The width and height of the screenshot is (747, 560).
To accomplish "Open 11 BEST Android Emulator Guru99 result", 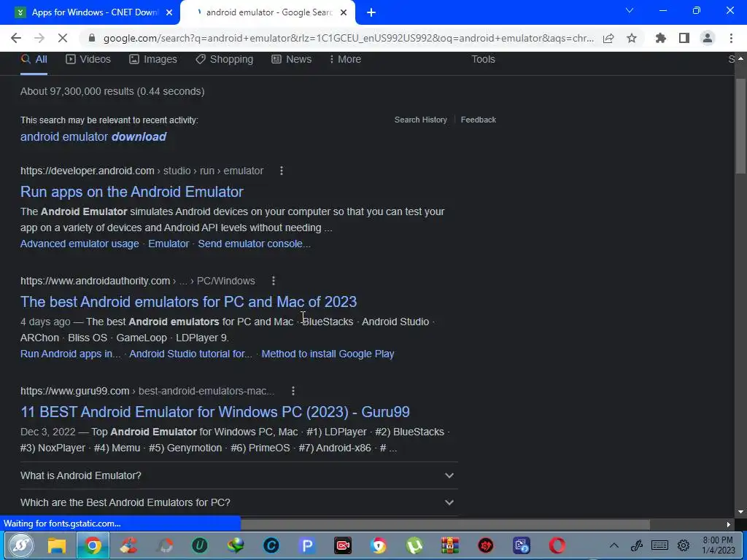I will click(215, 411).
